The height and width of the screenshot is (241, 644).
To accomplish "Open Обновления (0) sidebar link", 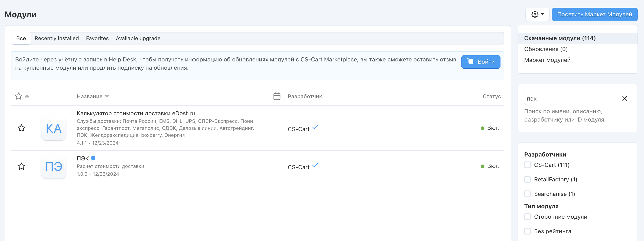I will (x=546, y=49).
